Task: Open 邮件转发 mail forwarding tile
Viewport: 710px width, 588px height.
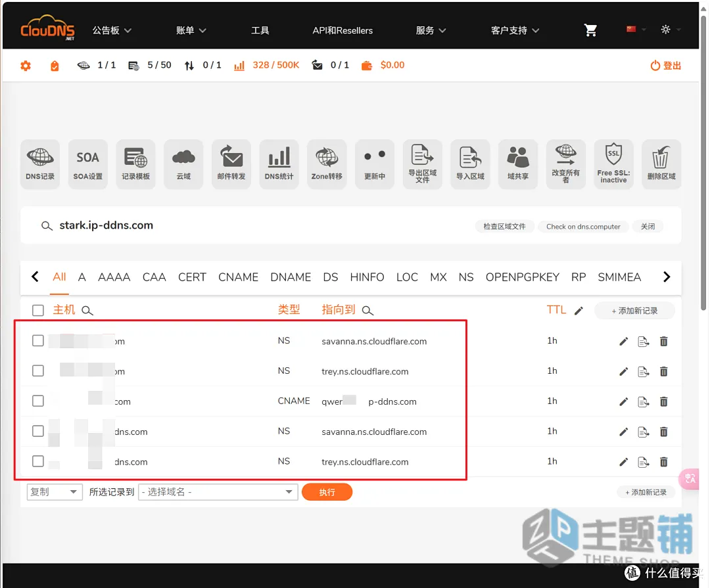Action: (x=231, y=164)
